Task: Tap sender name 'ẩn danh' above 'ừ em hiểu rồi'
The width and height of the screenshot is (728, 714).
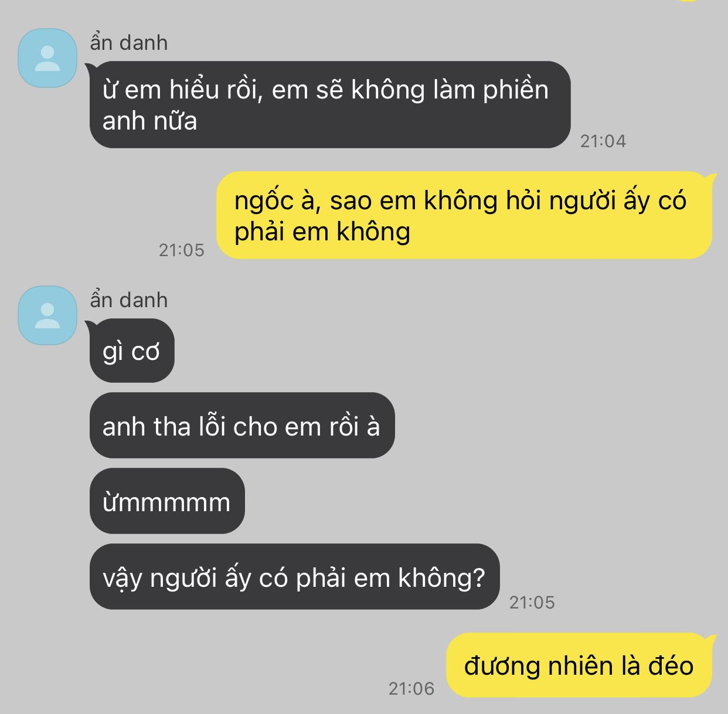Action: click(x=129, y=43)
